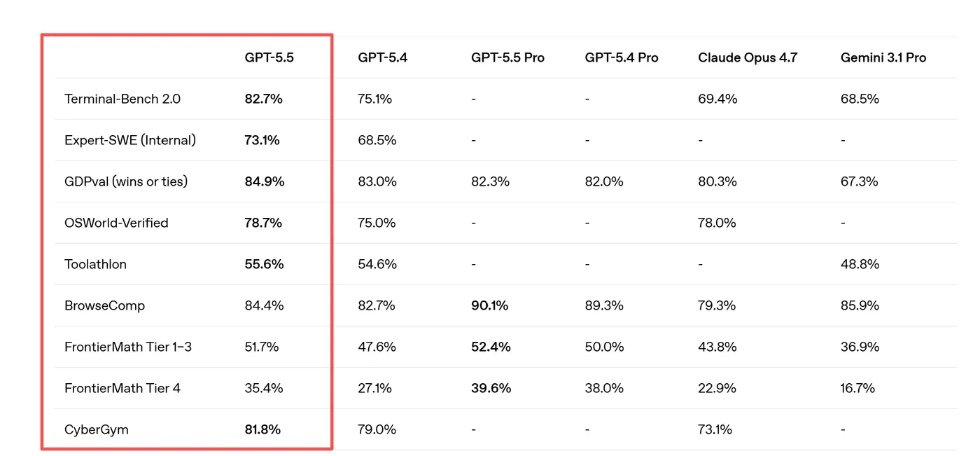Viewport: 980px width, 456px height.
Task: Click the GPT-5.4 Pro column header
Action: click(x=622, y=57)
